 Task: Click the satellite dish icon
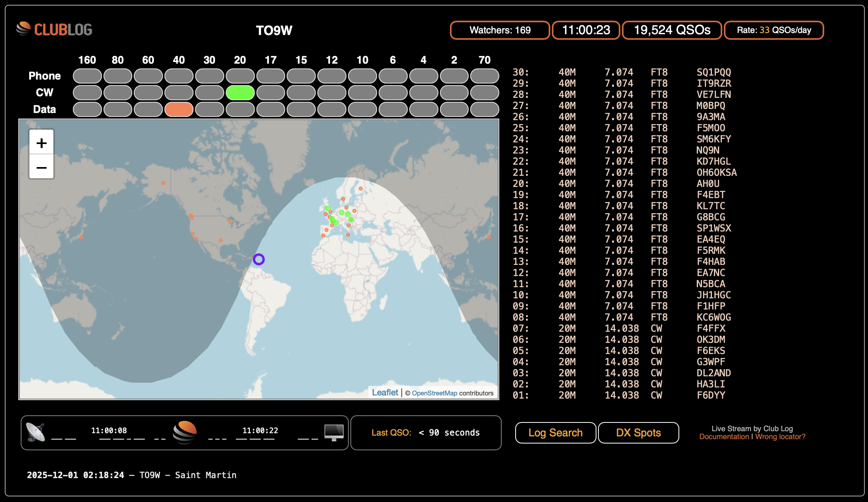[35, 432]
